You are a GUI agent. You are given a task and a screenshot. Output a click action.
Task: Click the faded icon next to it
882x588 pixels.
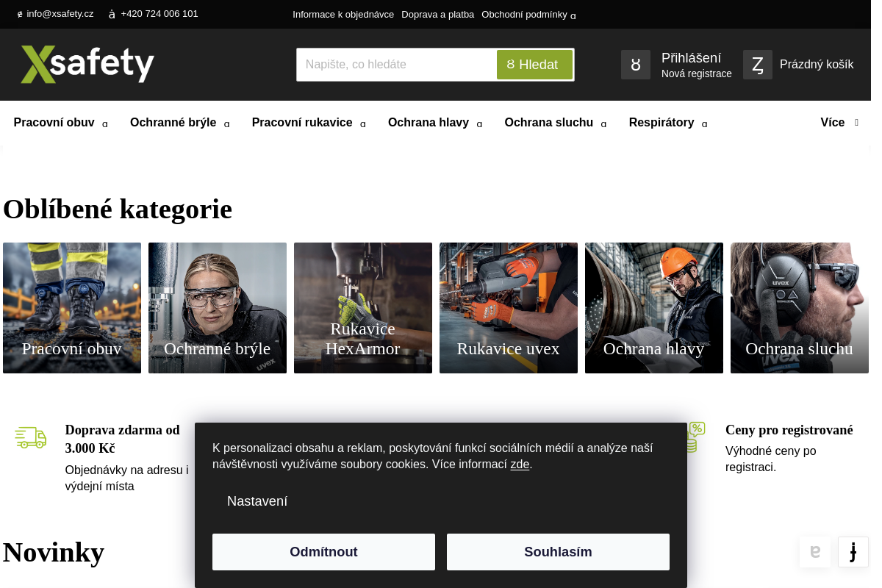[x=815, y=552]
